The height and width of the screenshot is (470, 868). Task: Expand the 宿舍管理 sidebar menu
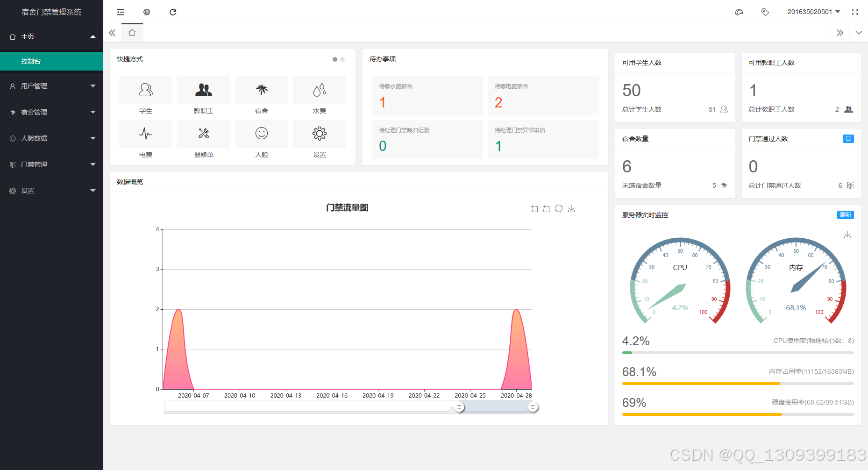[51, 112]
